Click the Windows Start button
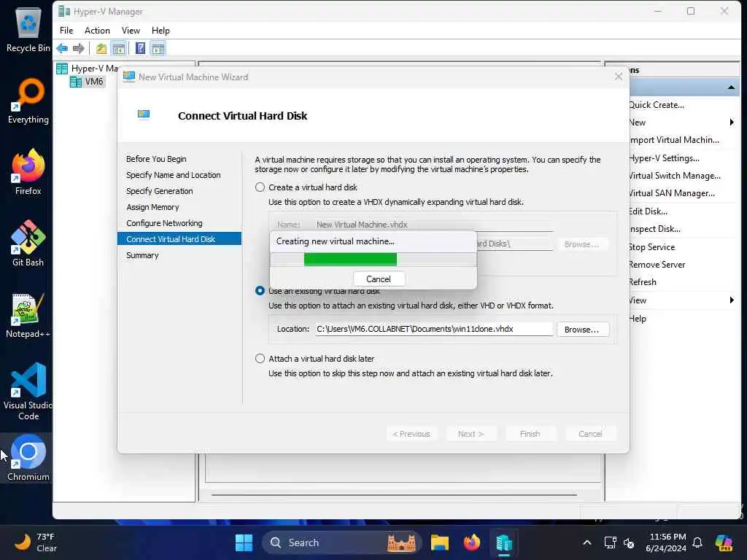This screenshot has width=747, height=560. click(x=244, y=542)
